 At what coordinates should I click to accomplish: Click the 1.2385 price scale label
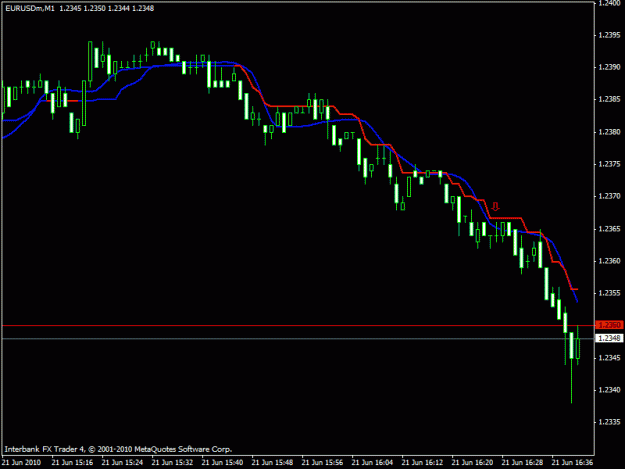tap(609, 100)
